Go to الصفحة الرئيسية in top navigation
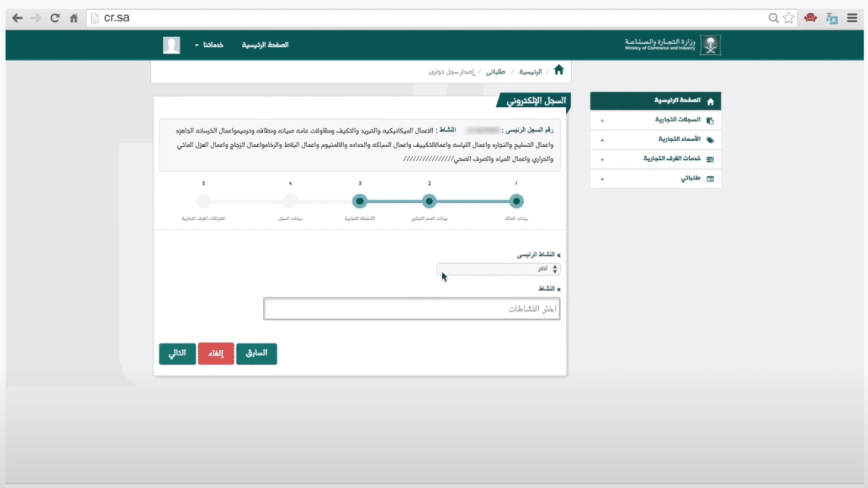 265,45
